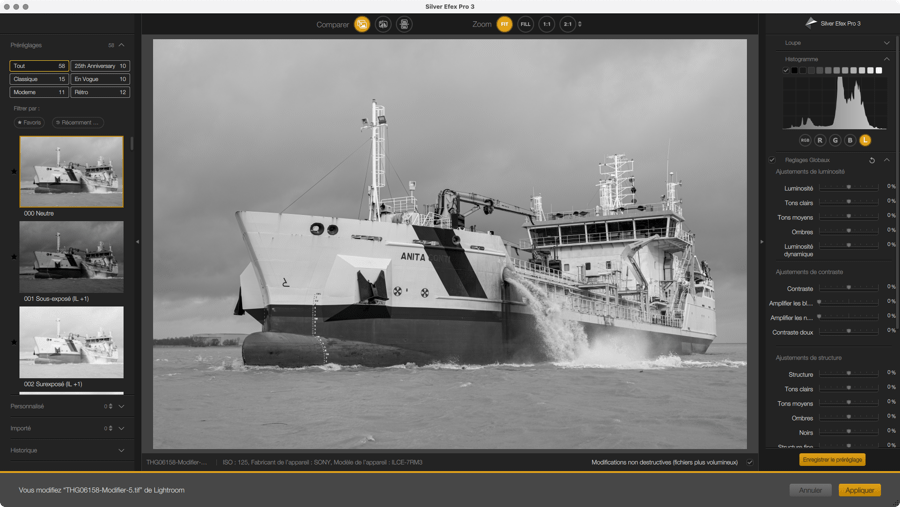Toggle favorite star for 002 Surexposé preset
Screen dimensions: 900x507
point(14,342)
